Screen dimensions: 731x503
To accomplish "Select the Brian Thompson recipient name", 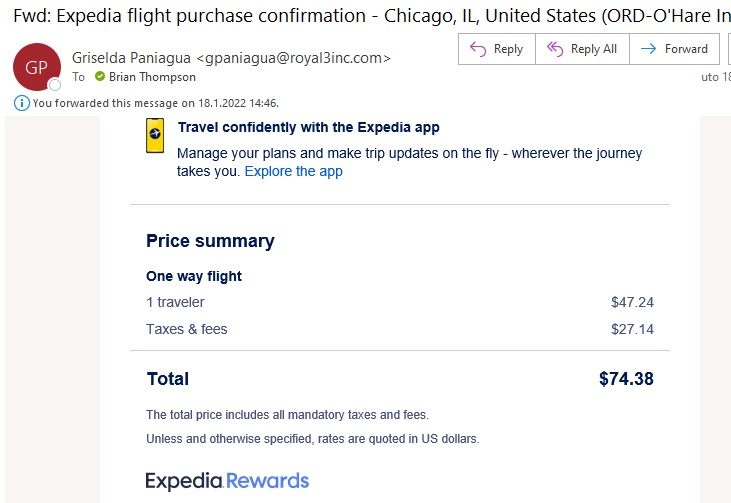I will [152, 77].
